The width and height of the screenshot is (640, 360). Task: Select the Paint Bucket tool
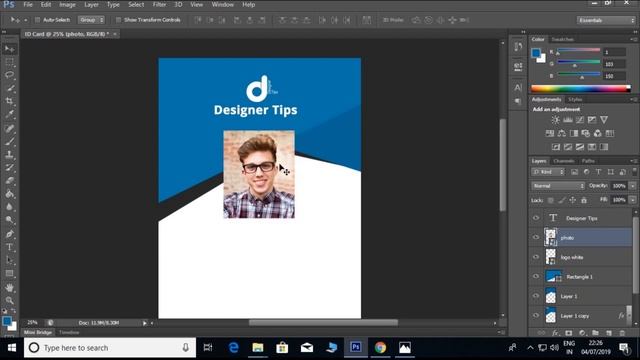click(x=9, y=194)
